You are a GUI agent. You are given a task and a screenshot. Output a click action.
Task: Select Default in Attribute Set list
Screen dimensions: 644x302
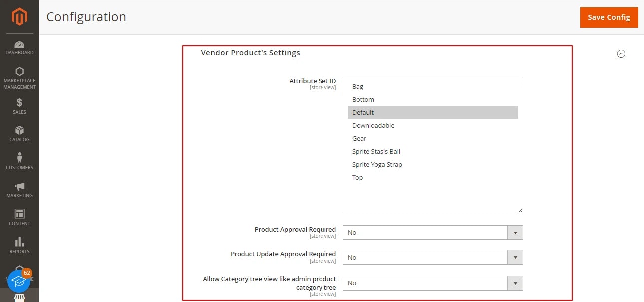(x=433, y=112)
